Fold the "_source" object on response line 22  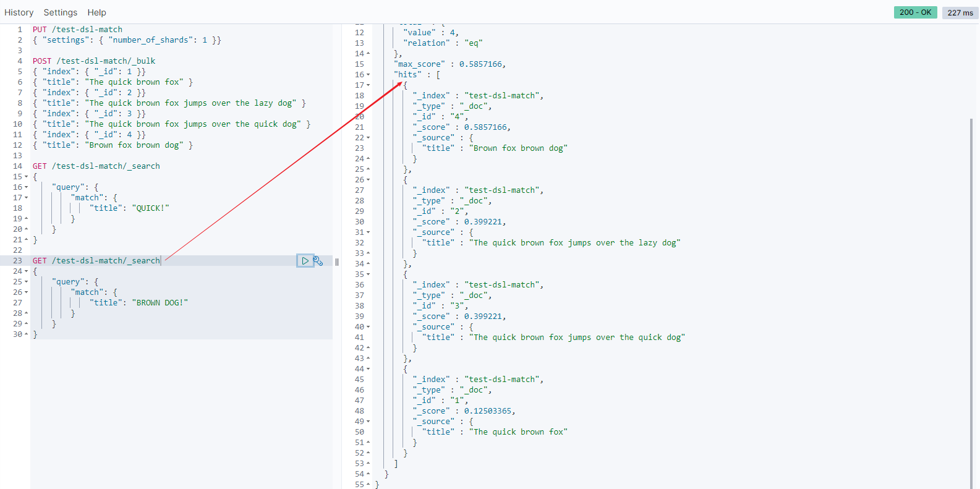point(369,138)
